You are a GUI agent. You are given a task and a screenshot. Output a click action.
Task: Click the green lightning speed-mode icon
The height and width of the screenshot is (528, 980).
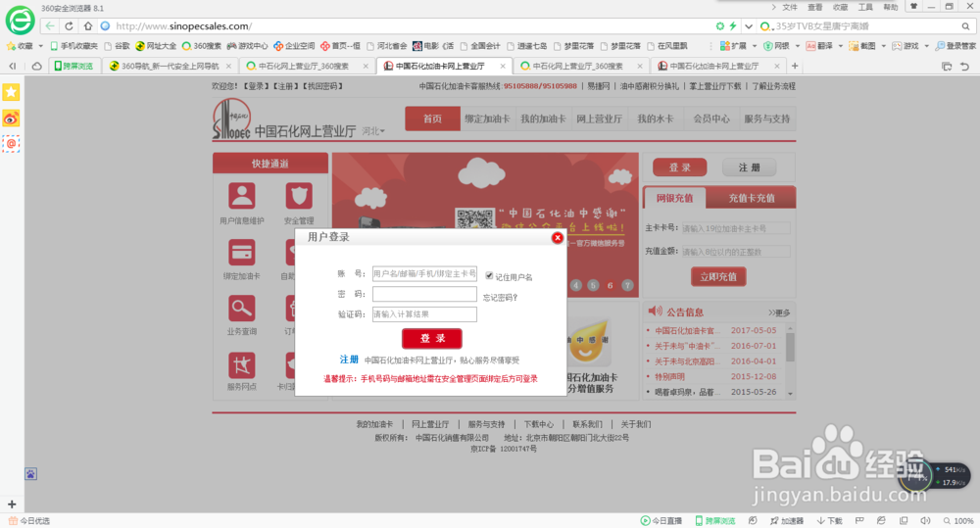732,26
